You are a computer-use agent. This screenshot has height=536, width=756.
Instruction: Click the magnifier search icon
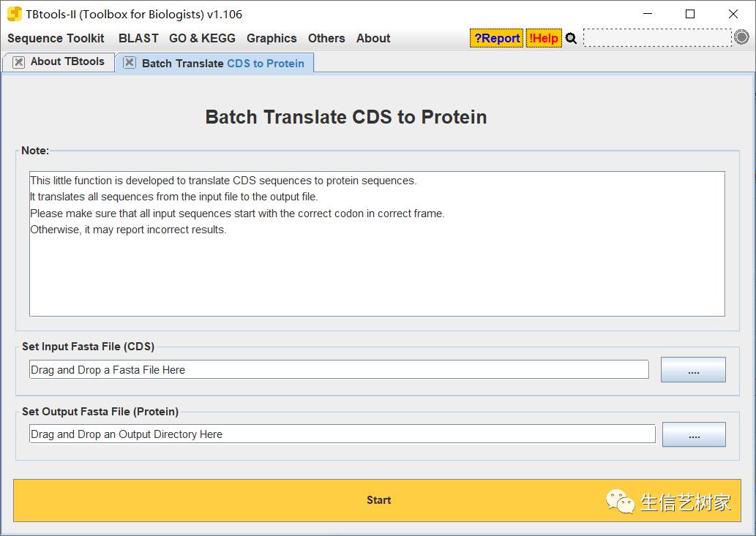click(x=571, y=38)
